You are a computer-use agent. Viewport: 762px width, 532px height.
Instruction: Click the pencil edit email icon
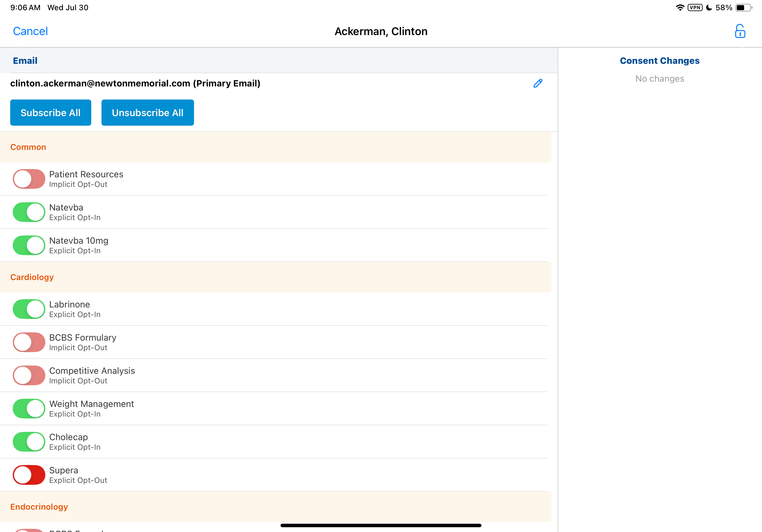coord(538,83)
